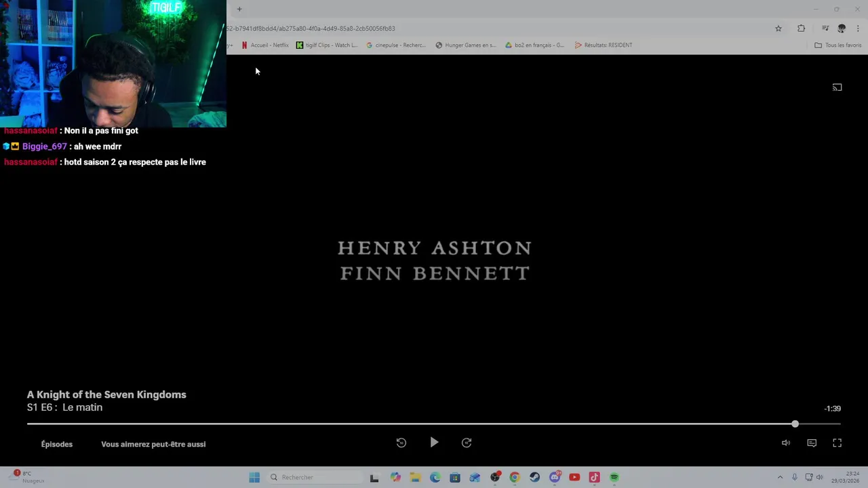868x488 pixels.
Task: Open TikTok from the taskbar
Action: click(x=595, y=477)
